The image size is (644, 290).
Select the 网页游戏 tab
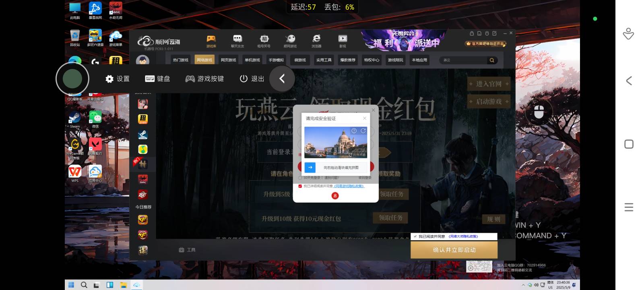point(229,60)
